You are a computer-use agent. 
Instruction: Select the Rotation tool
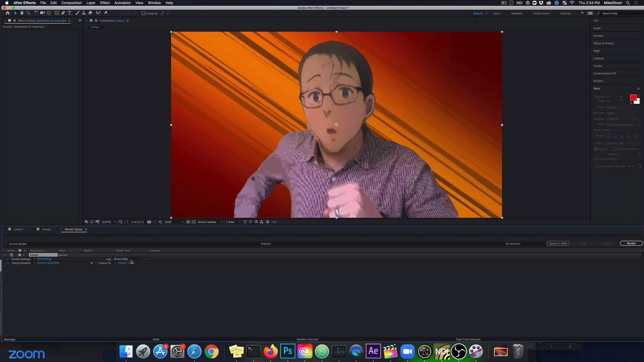click(x=36, y=13)
